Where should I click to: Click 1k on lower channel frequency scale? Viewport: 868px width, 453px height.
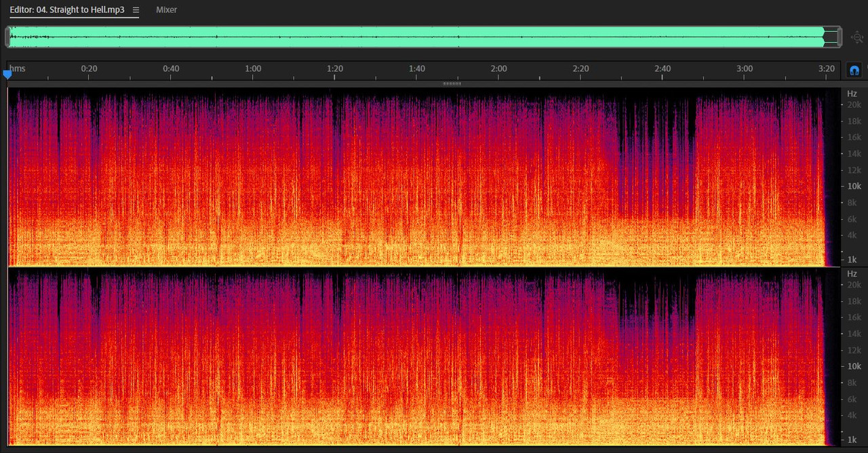point(852,439)
